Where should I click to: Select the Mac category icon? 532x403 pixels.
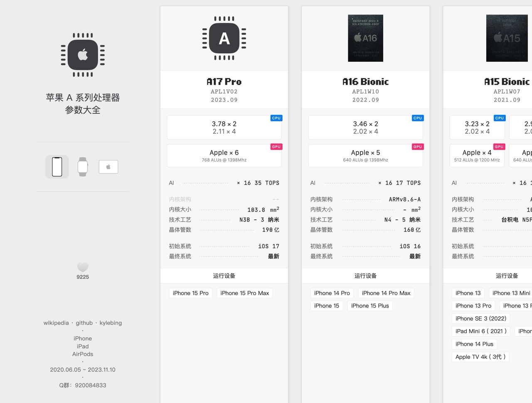coord(108,167)
